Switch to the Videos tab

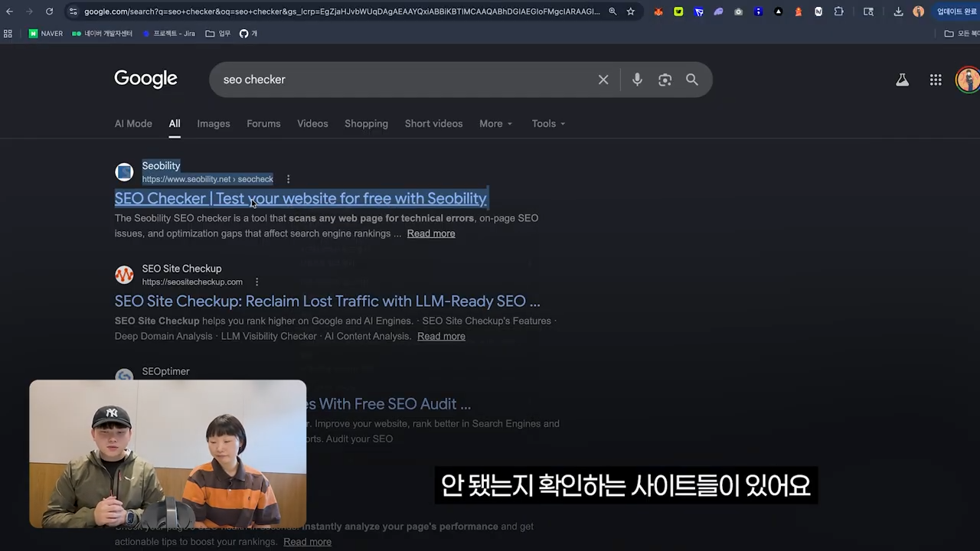click(x=312, y=123)
